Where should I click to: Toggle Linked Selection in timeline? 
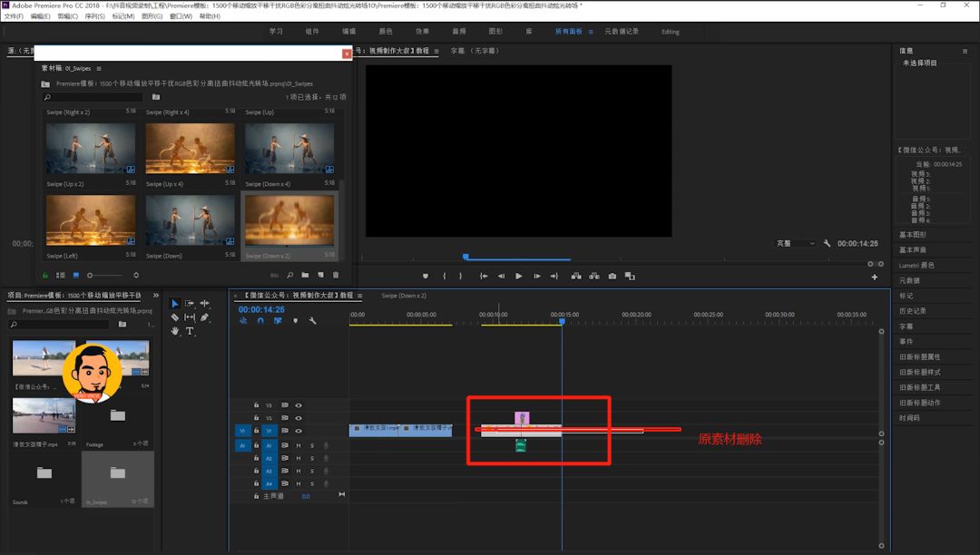(x=278, y=321)
